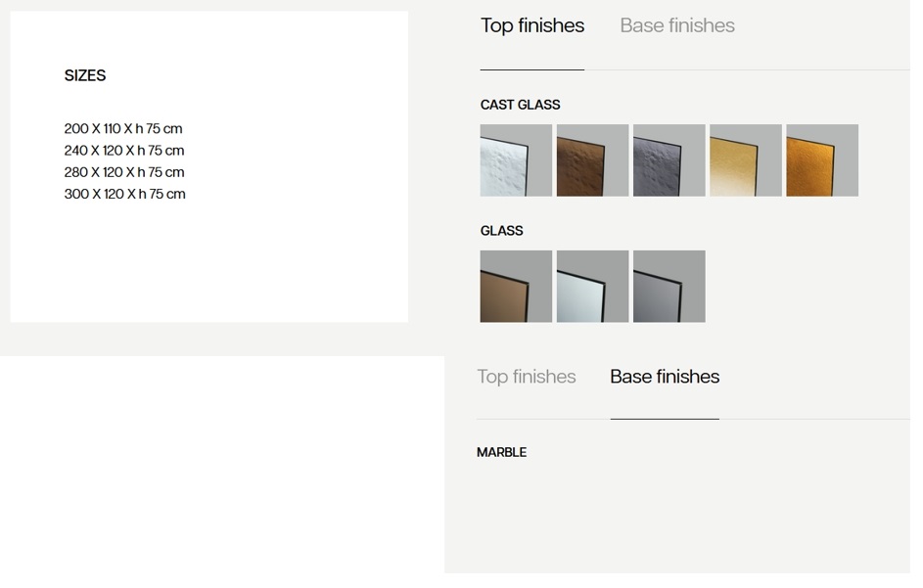Pick the clear light glass swatch
The width and height of the screenshot is (923, 588).
pos(592,286)
